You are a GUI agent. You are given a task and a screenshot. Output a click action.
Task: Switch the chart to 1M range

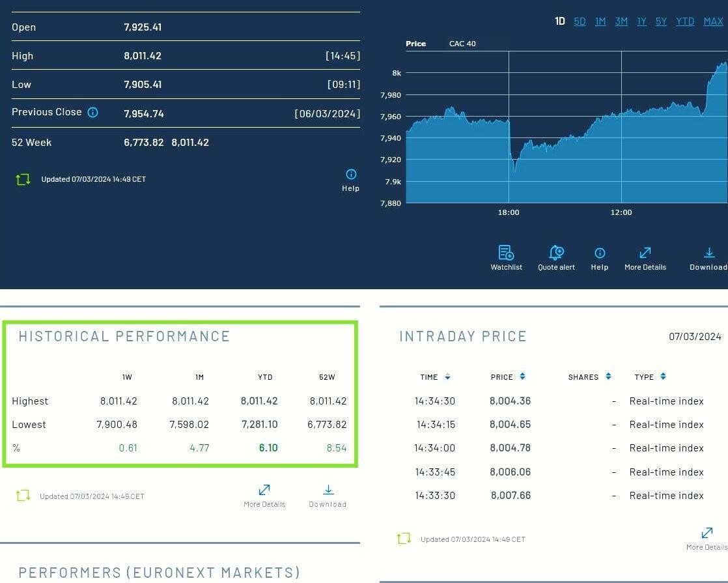600,21
